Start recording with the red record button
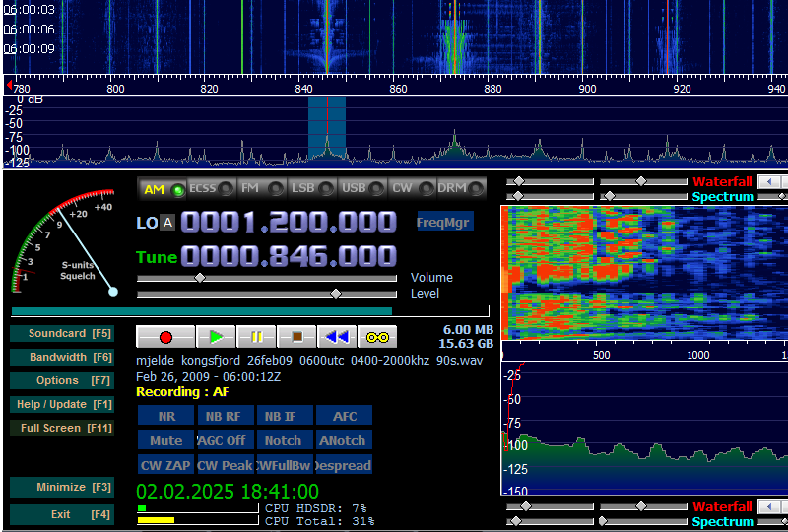 tap(165, 337)
